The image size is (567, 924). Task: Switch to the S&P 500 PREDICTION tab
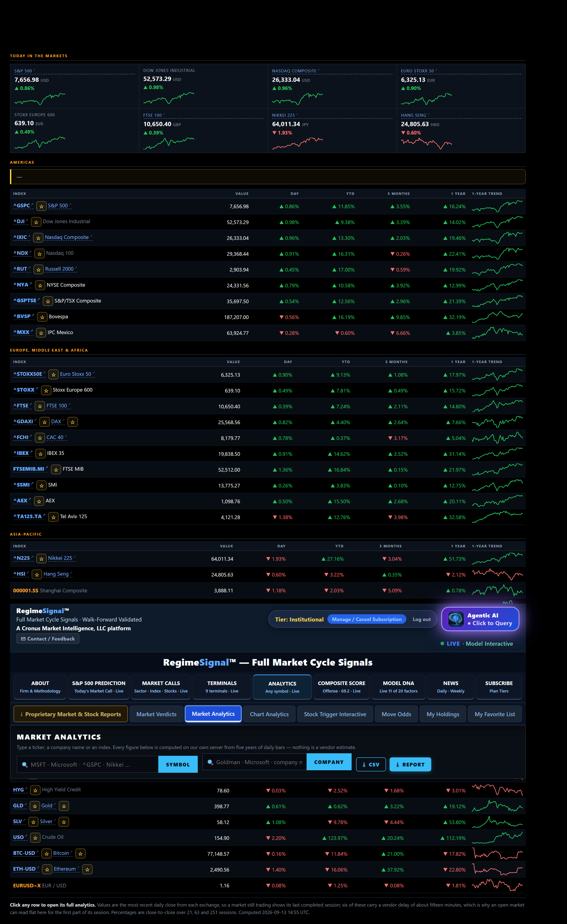tap(99, 687)
